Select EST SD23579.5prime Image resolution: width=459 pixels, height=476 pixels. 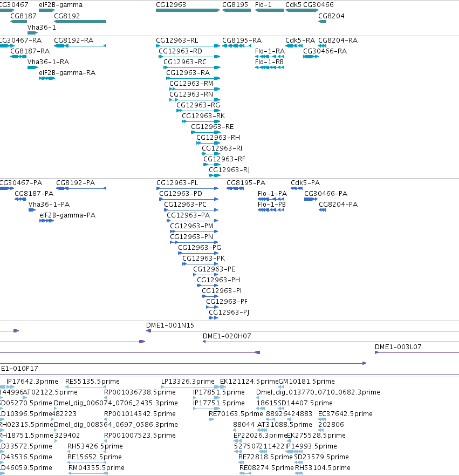[x=321, y=457]
